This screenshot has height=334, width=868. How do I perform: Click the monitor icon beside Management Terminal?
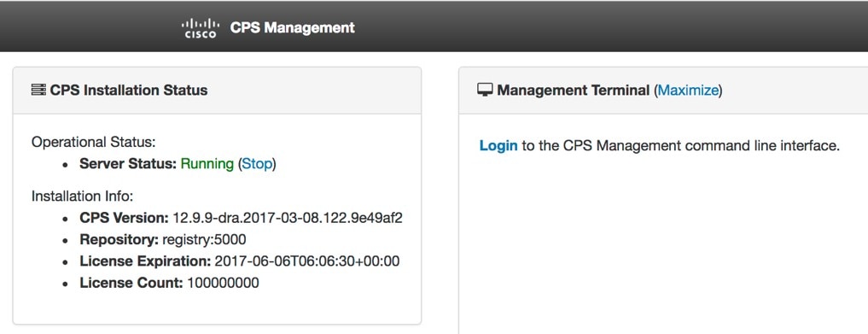[485, 90]
